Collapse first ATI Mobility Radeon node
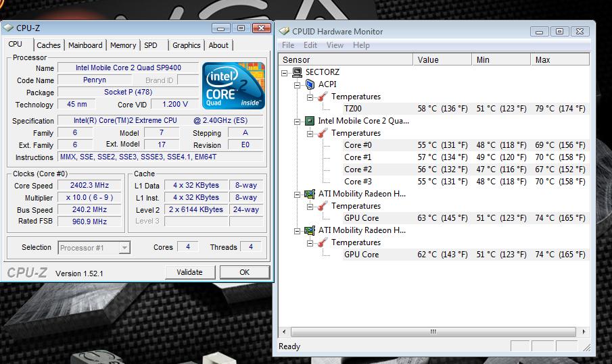Viewport: 612px width, 364px height. pyautogui.click(x=298, y=194)
